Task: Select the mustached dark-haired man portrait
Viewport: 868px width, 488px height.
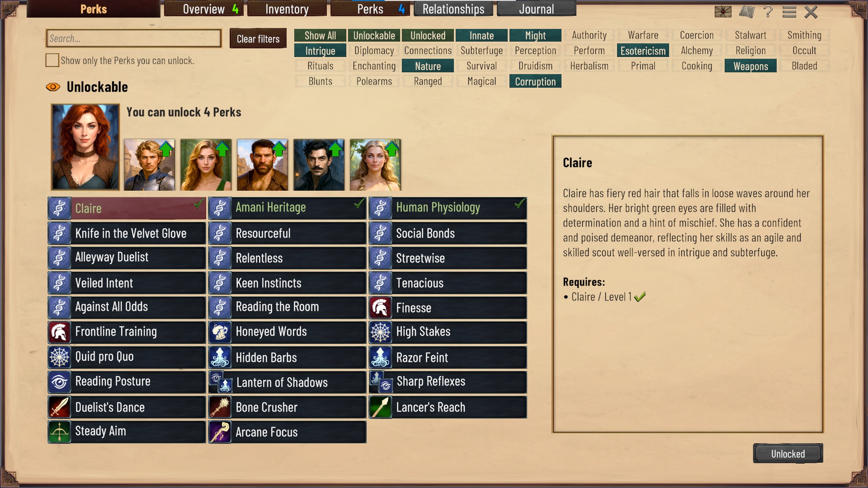Action: click(319, 164)
